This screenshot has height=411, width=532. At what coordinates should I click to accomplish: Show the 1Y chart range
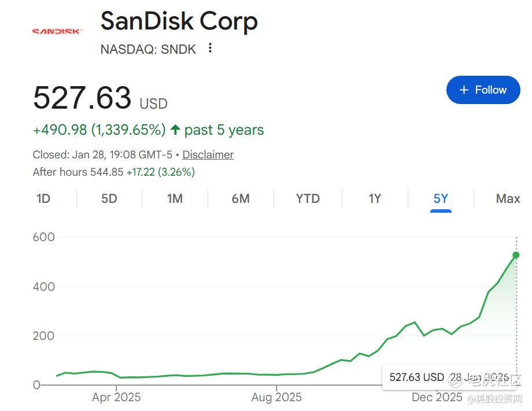375,199
